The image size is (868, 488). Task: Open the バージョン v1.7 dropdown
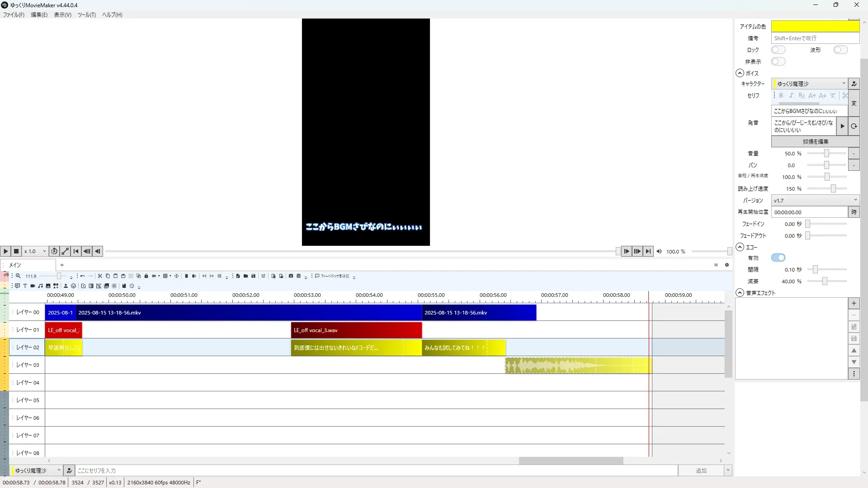pyautogui.click(x=815, y=200)
